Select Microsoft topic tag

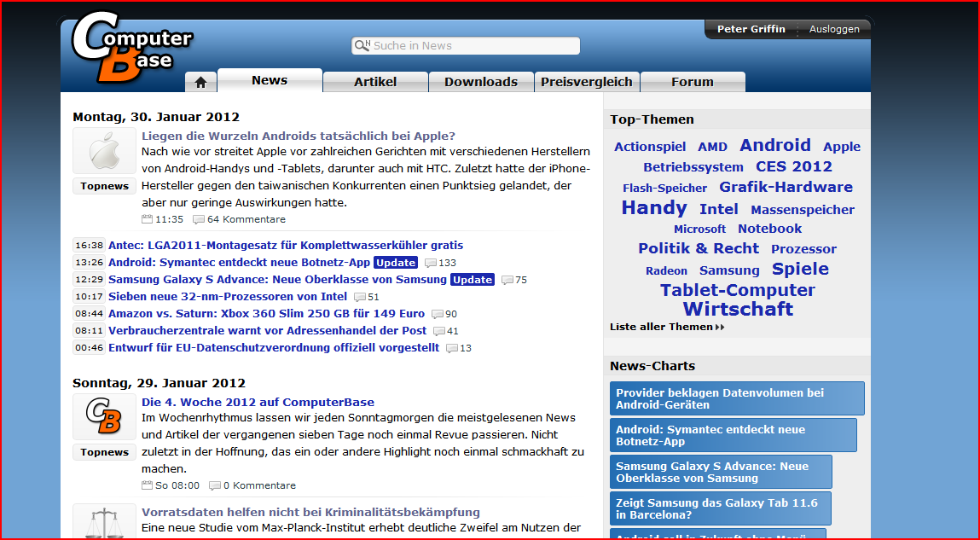click(700, 229)
